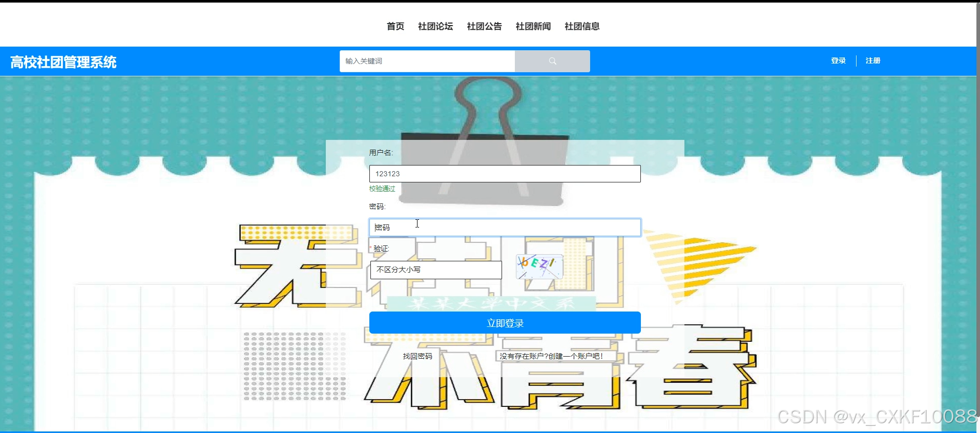Viewport: 980px width, 433px height.
Task: Focus the 输入关键词 search box
Action: pos(427,61)
